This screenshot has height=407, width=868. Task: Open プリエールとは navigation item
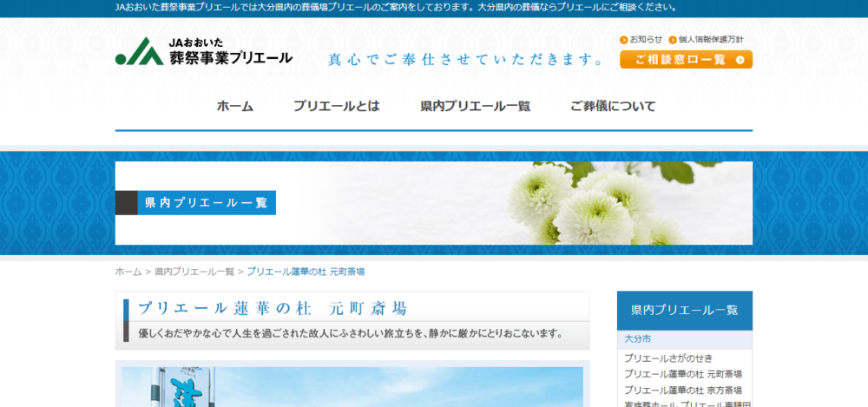click(x=337, y=107)
